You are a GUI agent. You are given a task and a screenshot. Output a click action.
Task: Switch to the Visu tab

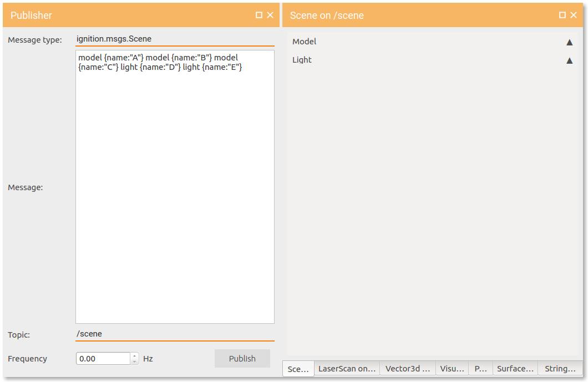pyautogui.click(x=452, y=368)
